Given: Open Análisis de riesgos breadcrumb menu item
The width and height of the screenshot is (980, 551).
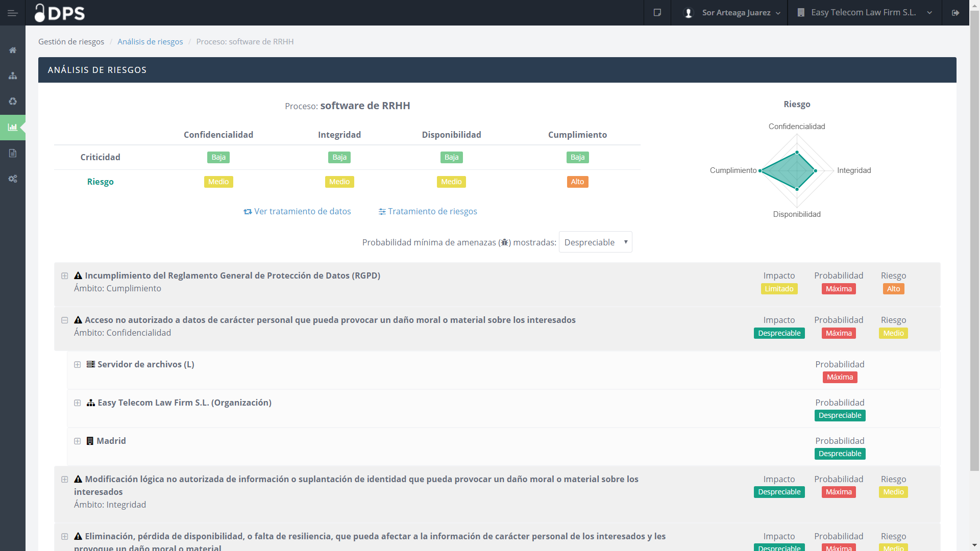Looking at the screenshot, I should pyautogui.click(x=150, y=42).
